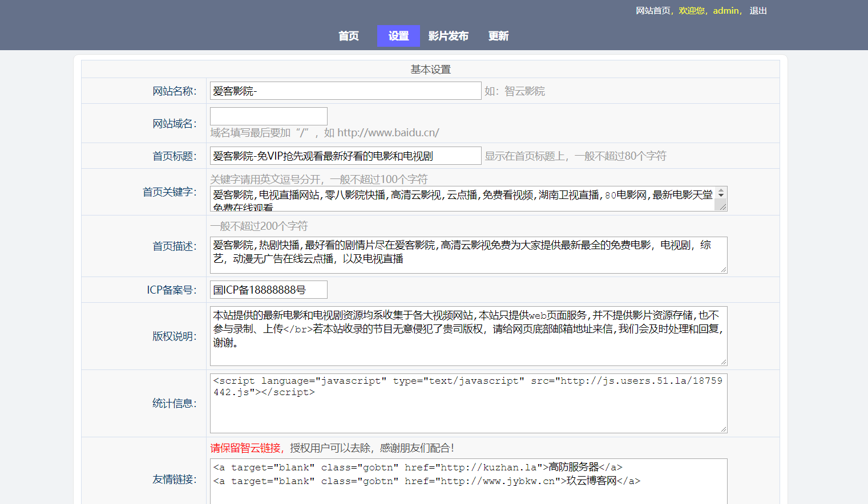Select the ICP备案号 input field
This screenshot has height=504, width=868.
[268, 290]
